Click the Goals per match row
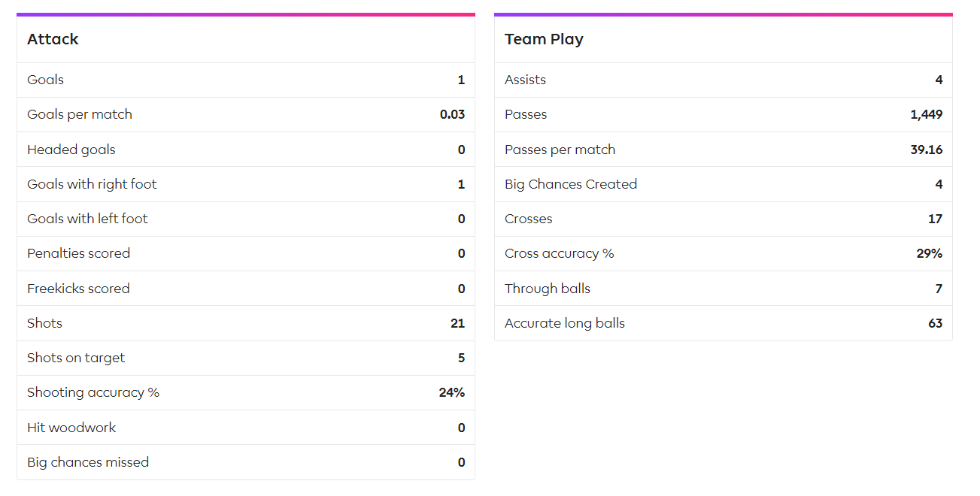 (246, 114)
